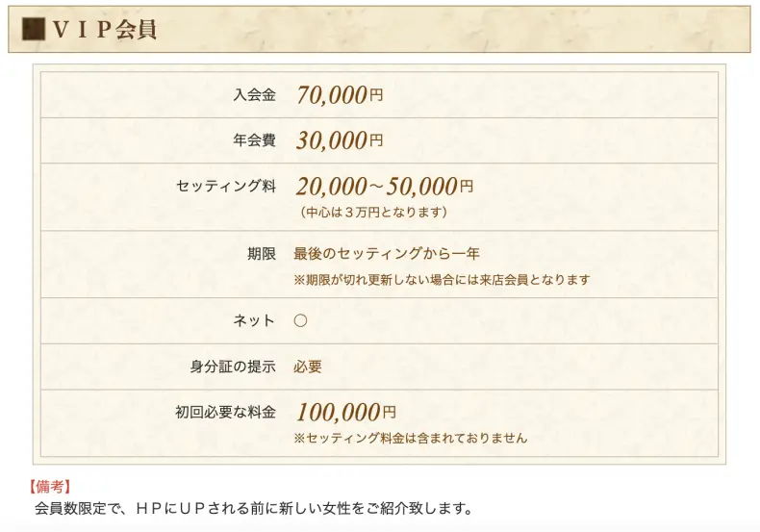This screenshot has height=532, width=760.
Task: Click the 30,000円 annual fee amount
Action: (x=340, y=140)
